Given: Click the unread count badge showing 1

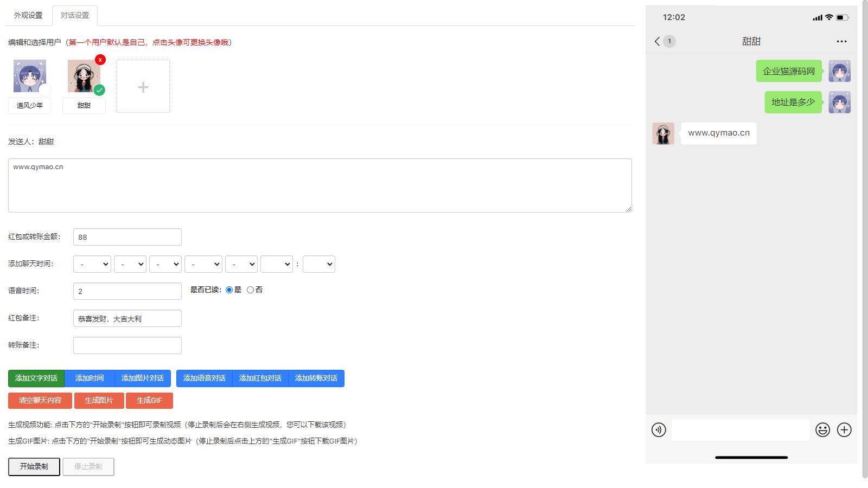Looking at the screenshot, I should pyautogui.click(x=669, y=41).
